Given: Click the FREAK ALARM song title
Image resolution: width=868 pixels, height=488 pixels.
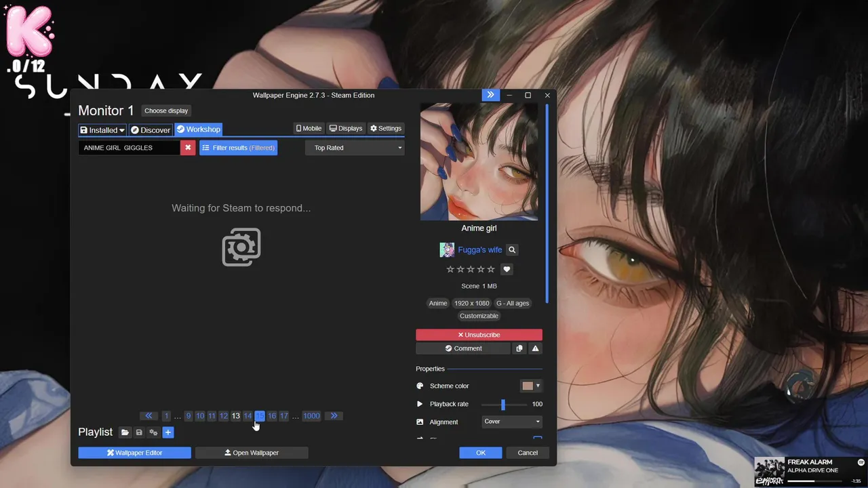Looking at the screenshot, I should [x=810, y=462].
